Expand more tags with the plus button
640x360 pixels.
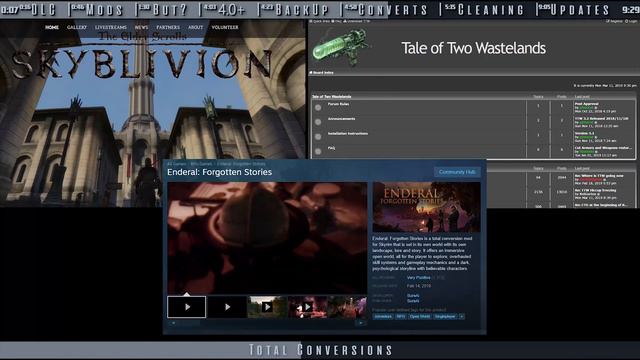462,316
